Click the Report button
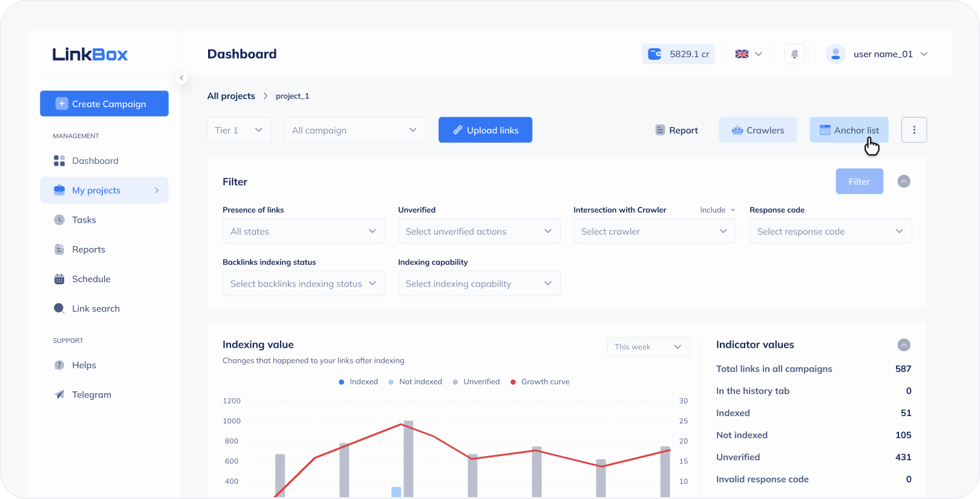The width and height of the screenshot is (980, 499). [677, 130]
